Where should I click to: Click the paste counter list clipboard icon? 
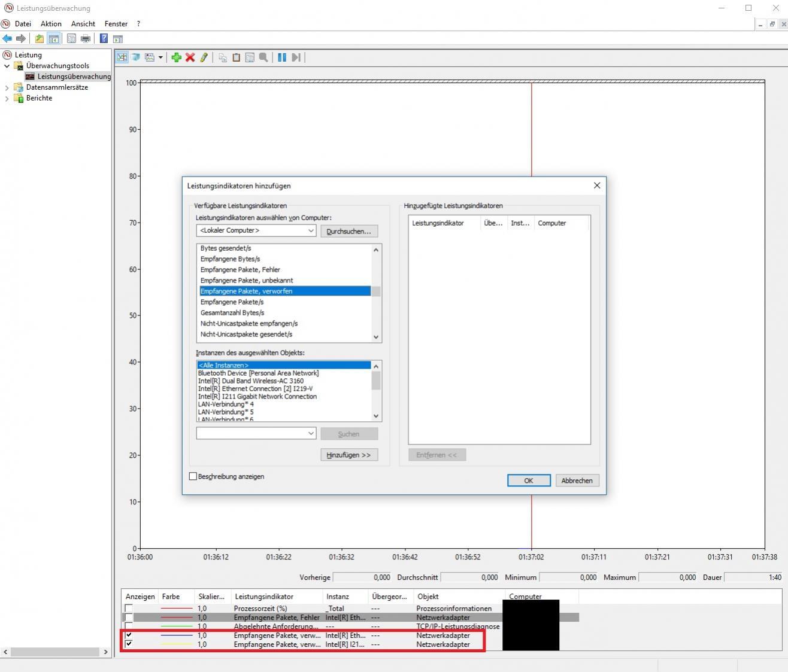pyautogui.click(x=236, y=57)
